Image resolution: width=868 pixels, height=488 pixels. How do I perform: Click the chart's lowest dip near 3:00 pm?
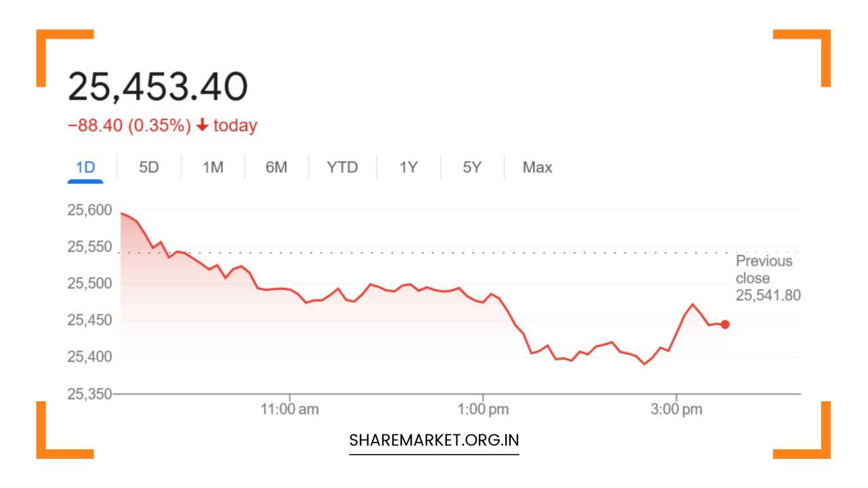[643, 364]
